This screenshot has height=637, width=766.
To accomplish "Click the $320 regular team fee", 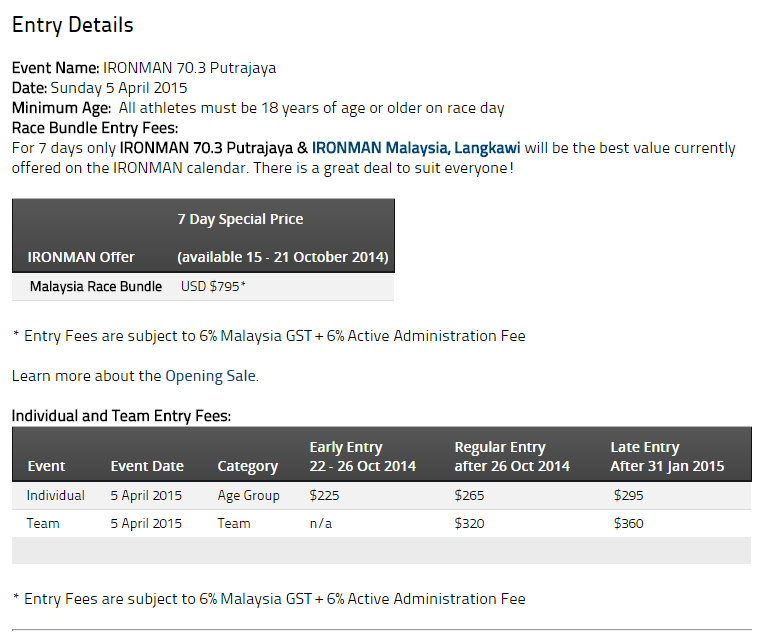I will (469, 524).
